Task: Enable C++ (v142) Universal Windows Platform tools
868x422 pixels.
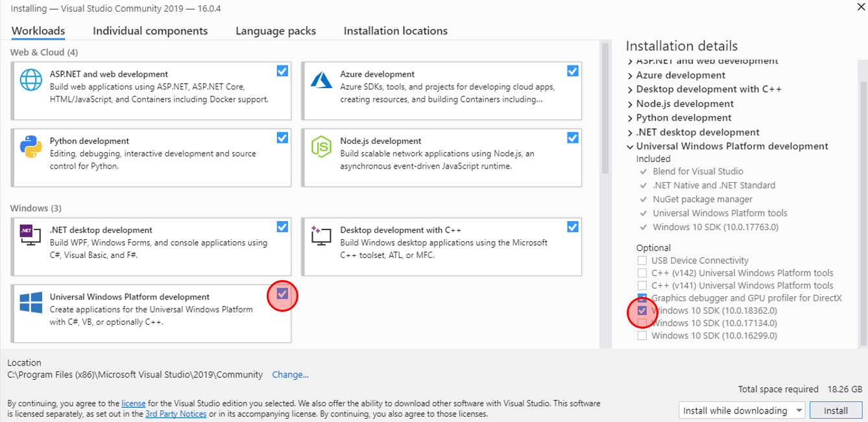Action: pyautogui.click(x=642, y=273)
